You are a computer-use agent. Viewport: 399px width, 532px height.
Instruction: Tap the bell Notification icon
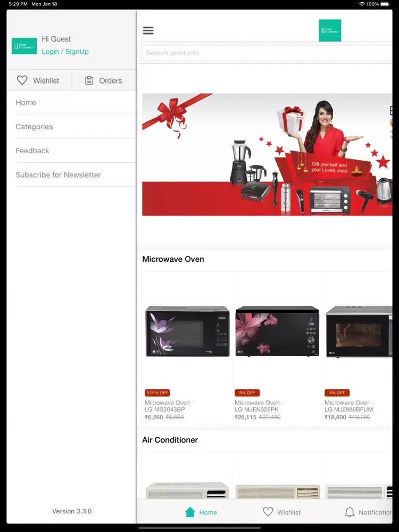(350, 512)
